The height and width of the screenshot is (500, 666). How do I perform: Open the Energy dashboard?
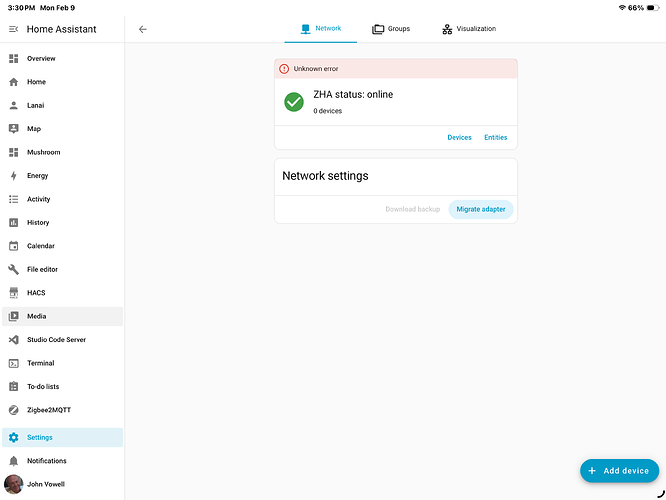37,176
